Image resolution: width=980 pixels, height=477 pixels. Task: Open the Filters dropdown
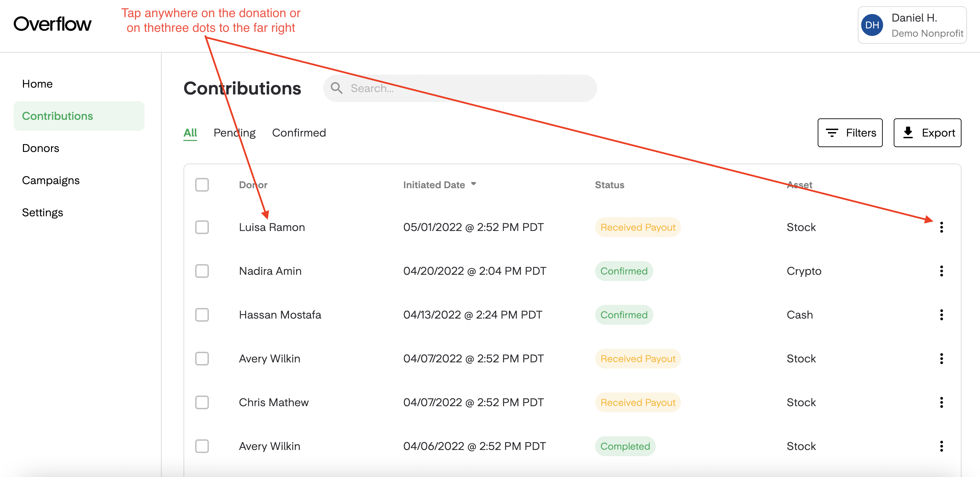pos(850,132)
